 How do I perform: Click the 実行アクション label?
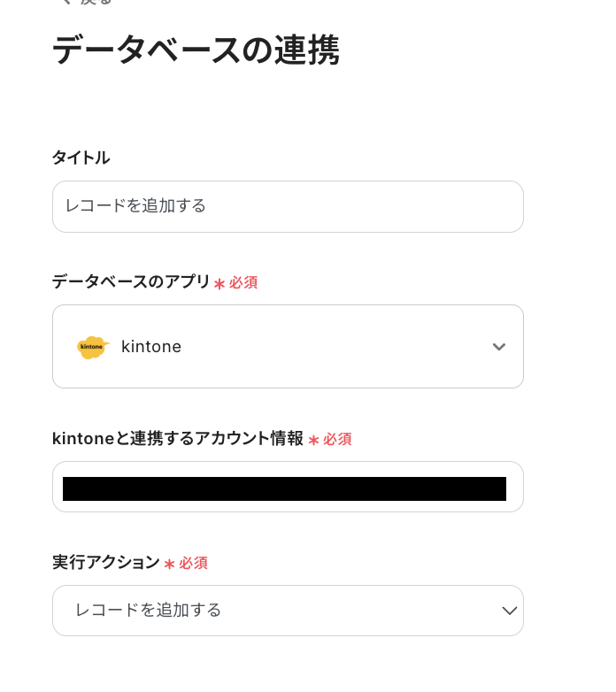coord(105,563)
